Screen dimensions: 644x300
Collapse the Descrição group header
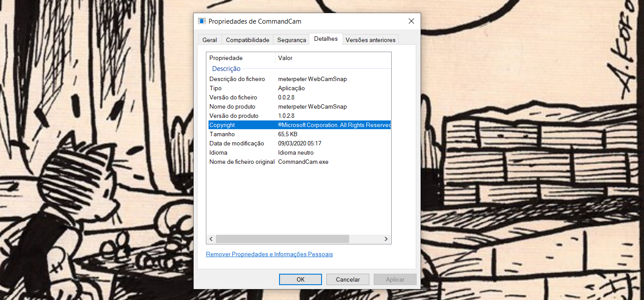point(226,69)
